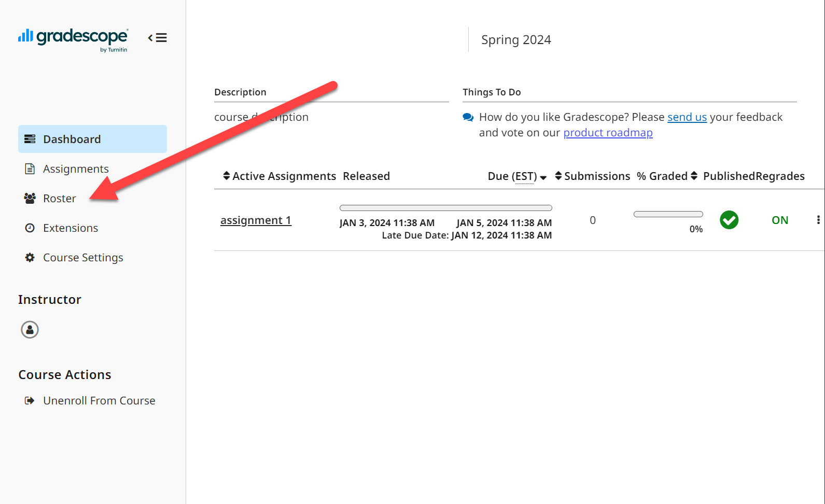Sort by % Graded column
Viewport: 825px width, 504px height.
click(667, 176)
